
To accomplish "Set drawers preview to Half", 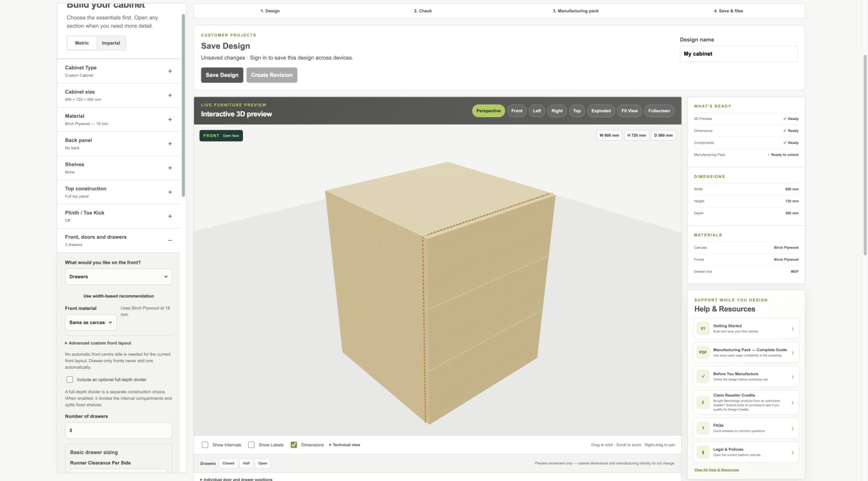I will tap(246, 463).
